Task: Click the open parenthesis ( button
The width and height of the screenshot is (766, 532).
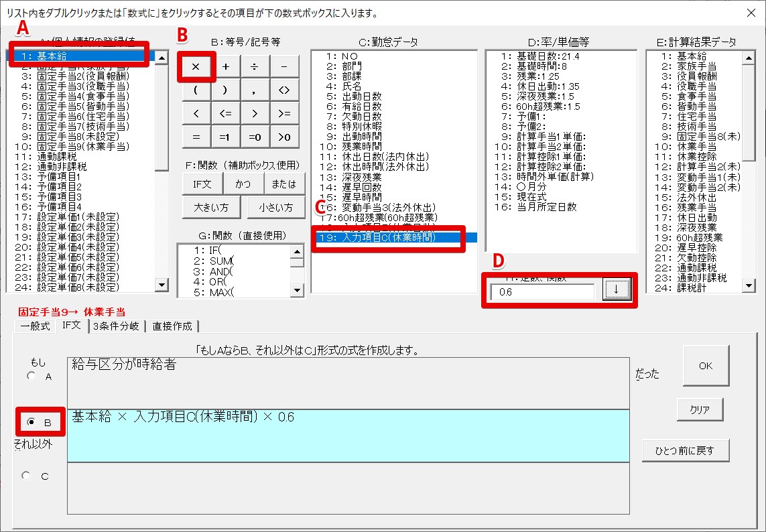Action: click(x=196, y=90)
